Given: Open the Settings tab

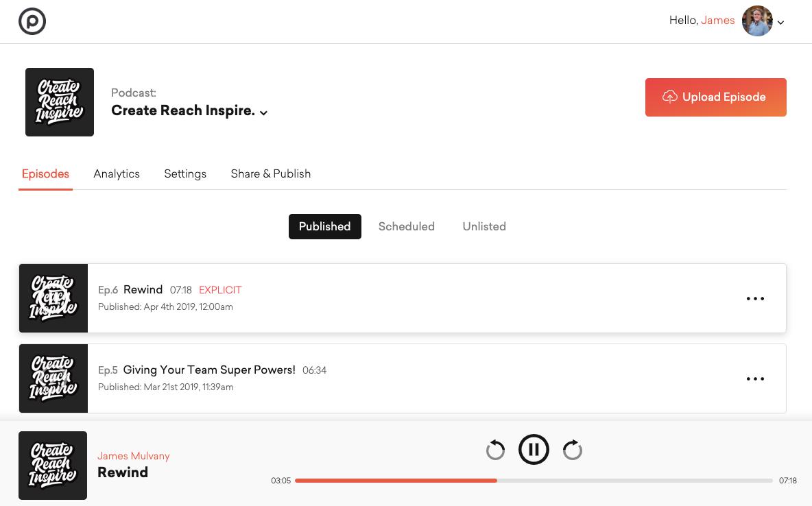Looking at the screenshot, I should pyautogui.click(x=185, y=174).
